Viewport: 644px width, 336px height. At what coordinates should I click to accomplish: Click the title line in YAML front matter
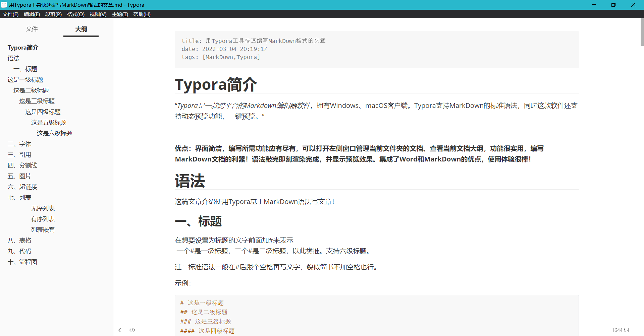pyautogui.click(x=254, y=41)
